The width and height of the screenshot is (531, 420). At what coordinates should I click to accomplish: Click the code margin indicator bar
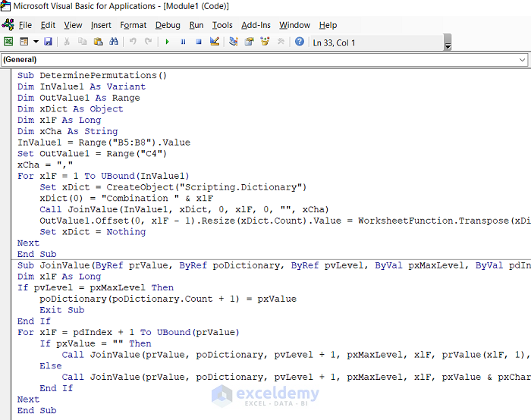click(x=6, y=243)
